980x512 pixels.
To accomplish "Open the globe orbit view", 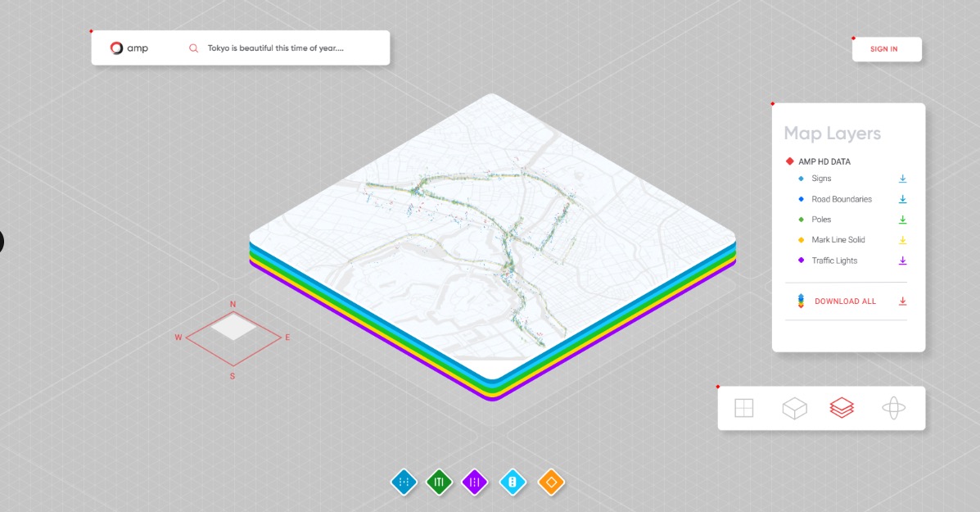I will click(893, 408).
